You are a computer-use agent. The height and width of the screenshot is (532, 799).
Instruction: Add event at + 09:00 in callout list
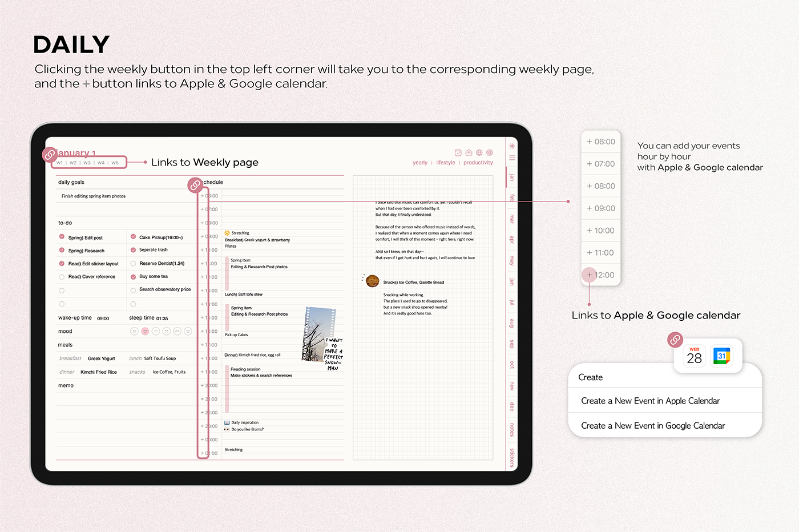pyautogui.click(x=600, y=208)
